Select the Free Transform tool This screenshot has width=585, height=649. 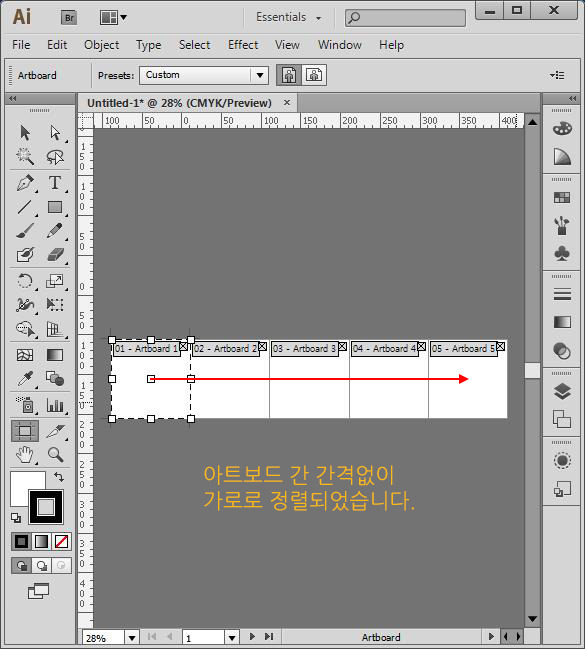[x=55, y=305]
